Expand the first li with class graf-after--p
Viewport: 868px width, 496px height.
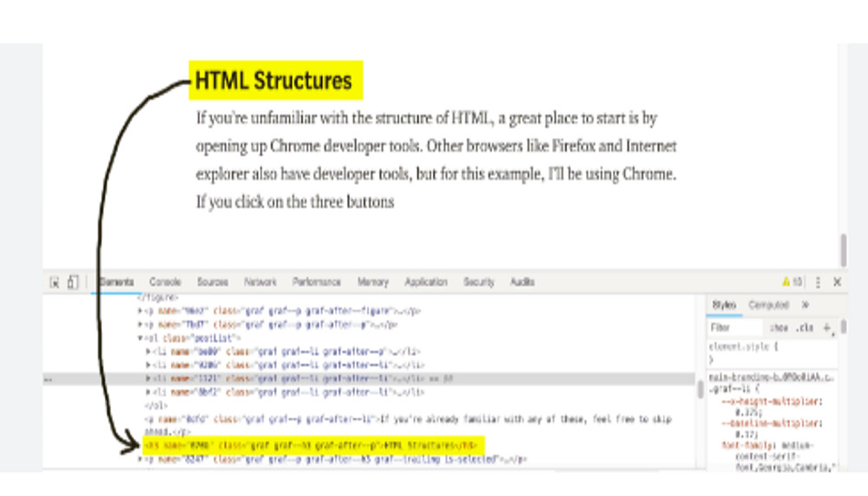[x=148, y=351]
